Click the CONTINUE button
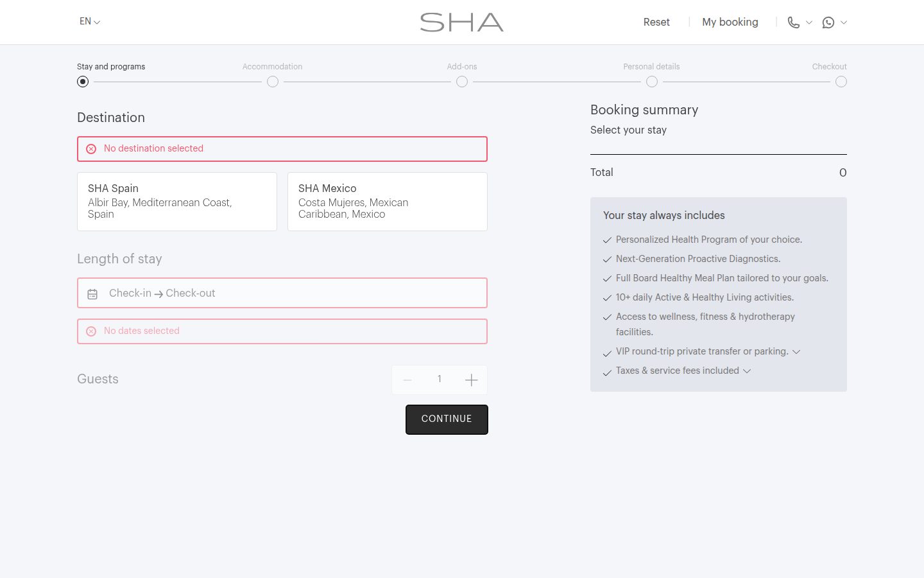 (447, 419)
